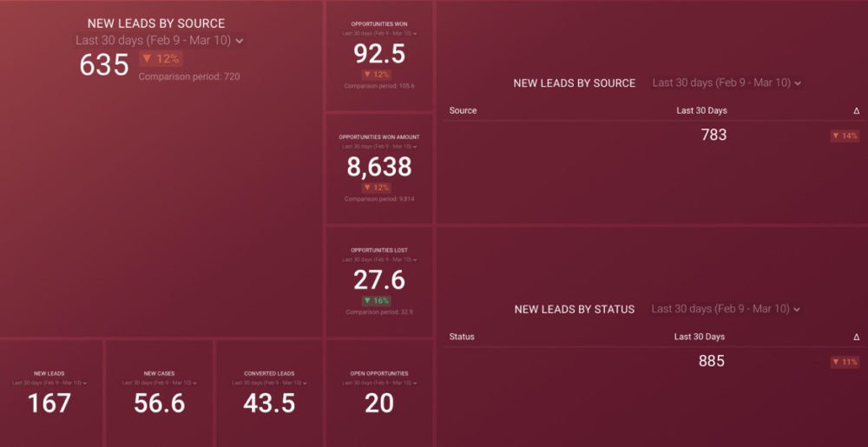Viewport: 868px width, 447px height.
Task: Open the date dropdown on the New Cases tile
Action: (160, 383)
